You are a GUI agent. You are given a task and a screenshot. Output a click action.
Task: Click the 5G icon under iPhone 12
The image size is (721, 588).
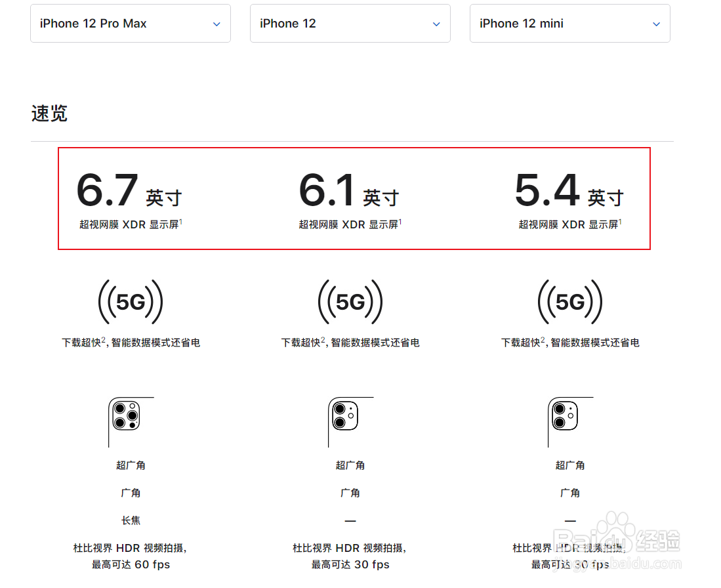350,302
